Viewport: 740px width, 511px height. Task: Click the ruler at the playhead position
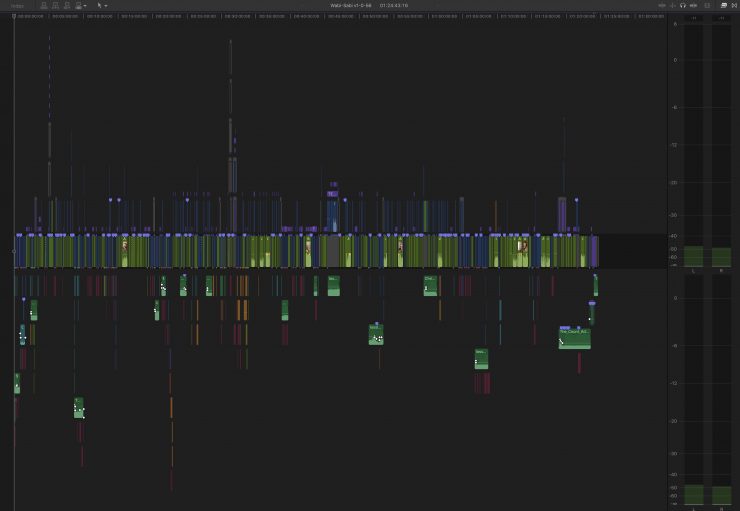[x=14, y=16]
